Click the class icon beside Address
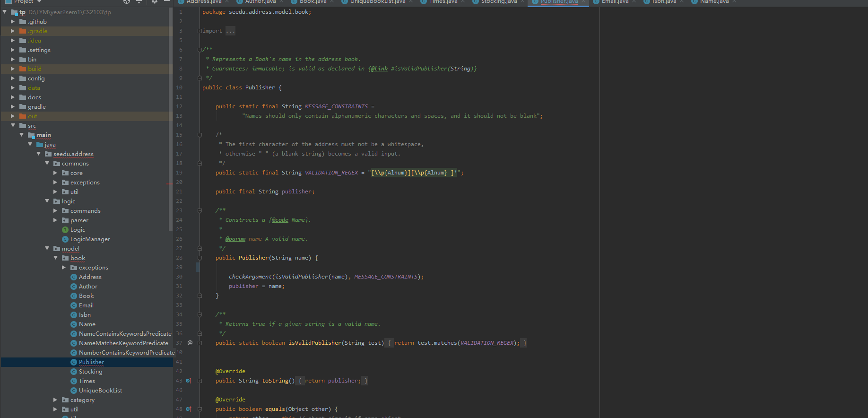 [x=74, y=277]
